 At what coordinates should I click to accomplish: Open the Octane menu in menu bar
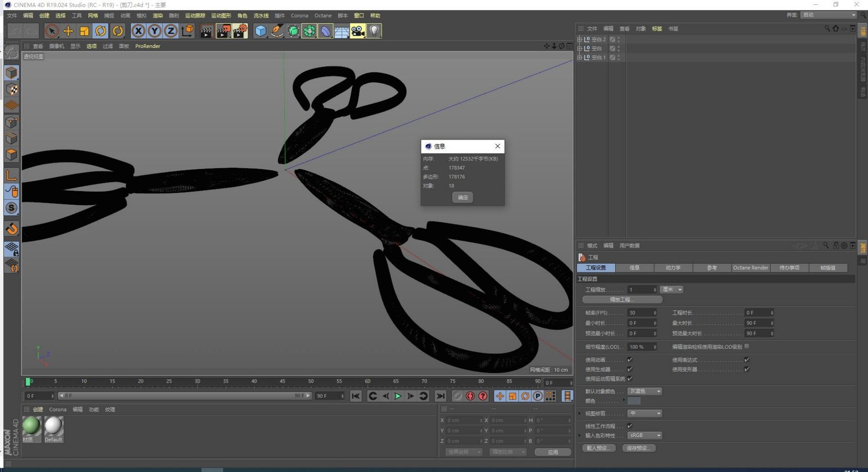tap(323, 15)
